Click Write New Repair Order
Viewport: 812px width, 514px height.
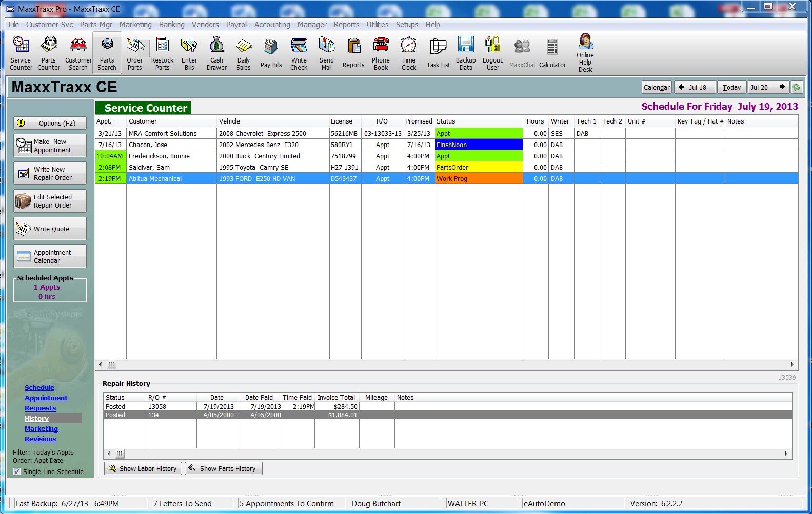point(50,173)
